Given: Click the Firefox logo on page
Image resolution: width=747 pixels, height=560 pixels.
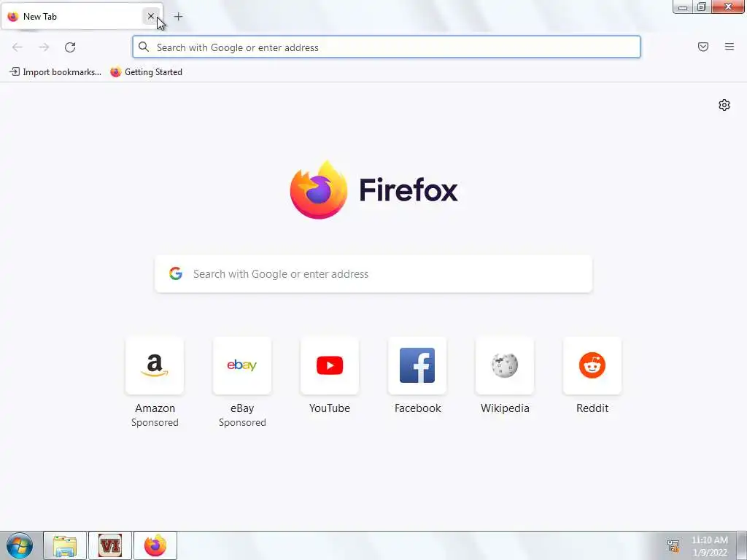Looking at the screenshot, I should coord(373,190).
